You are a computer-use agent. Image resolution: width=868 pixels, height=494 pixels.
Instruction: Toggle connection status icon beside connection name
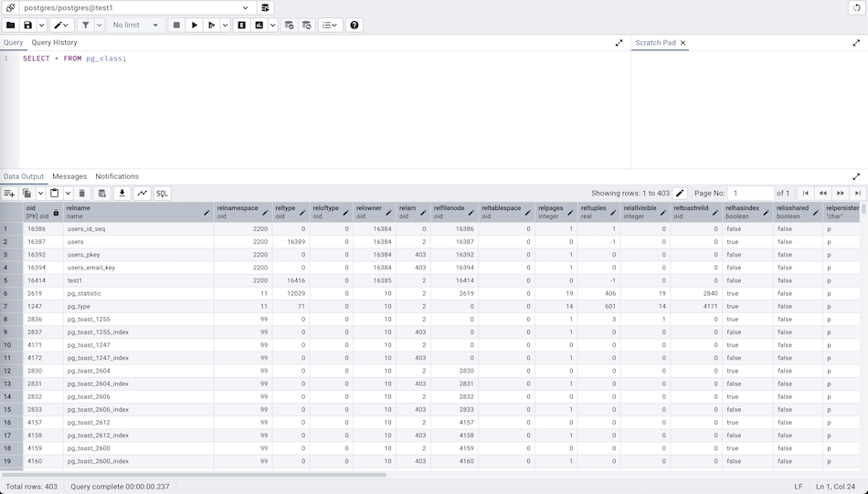coord(9,7)
